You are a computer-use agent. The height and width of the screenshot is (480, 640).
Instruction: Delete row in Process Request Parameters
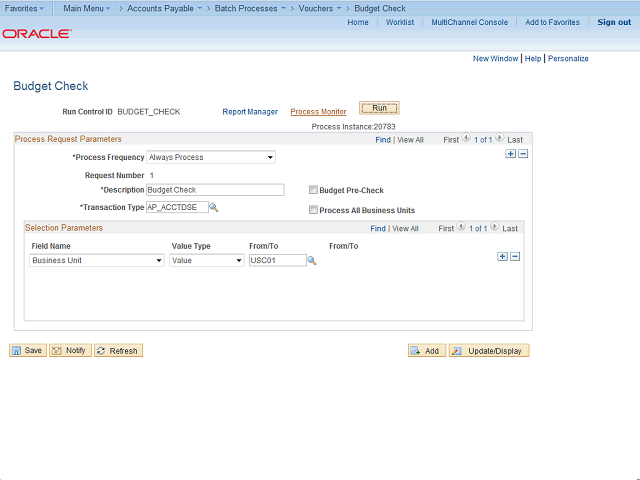pos(523,154)
